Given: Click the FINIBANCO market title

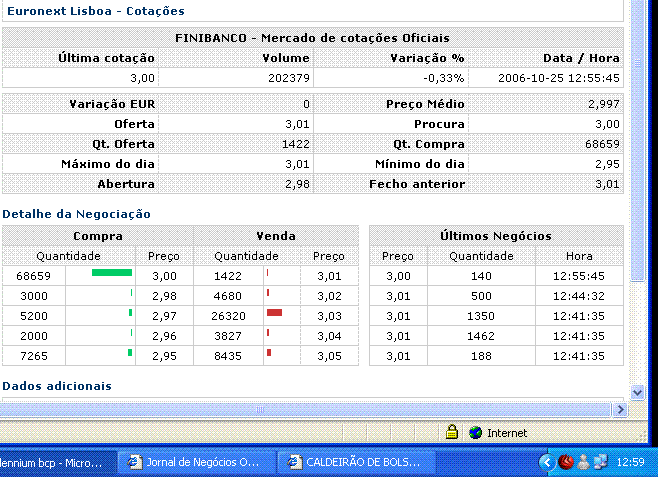Looking at the screenshot, I should coord(312,38).
